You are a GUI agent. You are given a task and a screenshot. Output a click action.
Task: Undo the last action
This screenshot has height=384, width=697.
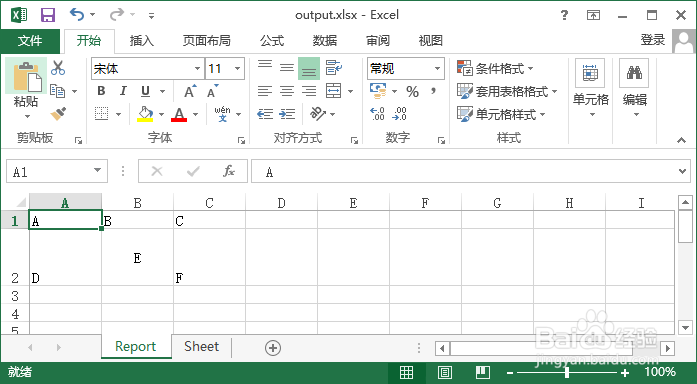(77, 15)
